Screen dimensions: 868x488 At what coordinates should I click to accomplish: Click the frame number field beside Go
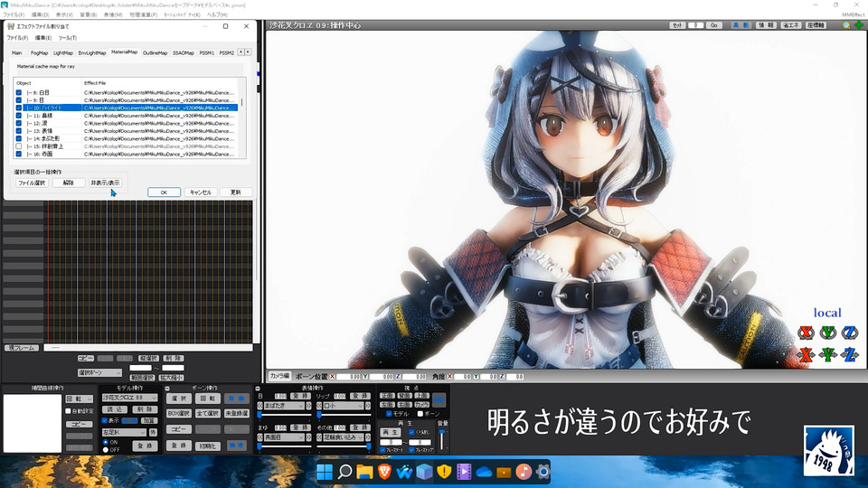[x=696, y=25]
